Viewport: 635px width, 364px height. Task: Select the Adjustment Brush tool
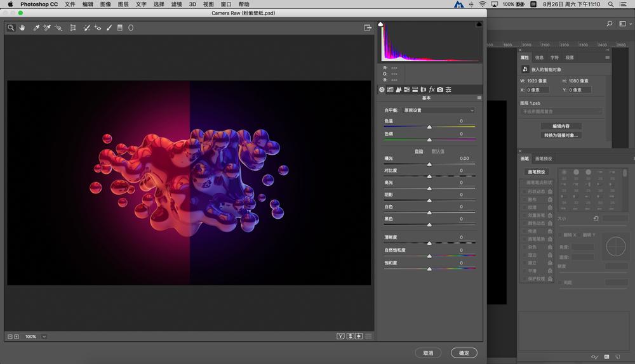pyautogui.click(x=109, y=28)
